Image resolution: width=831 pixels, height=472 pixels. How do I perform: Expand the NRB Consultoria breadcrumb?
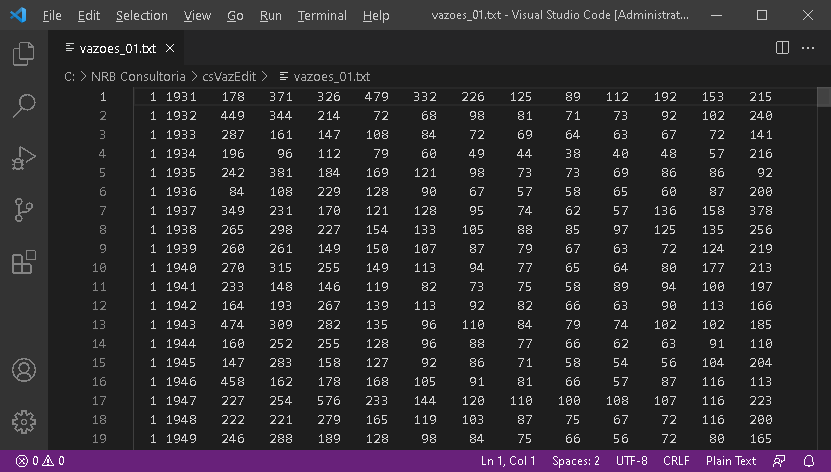138,76
